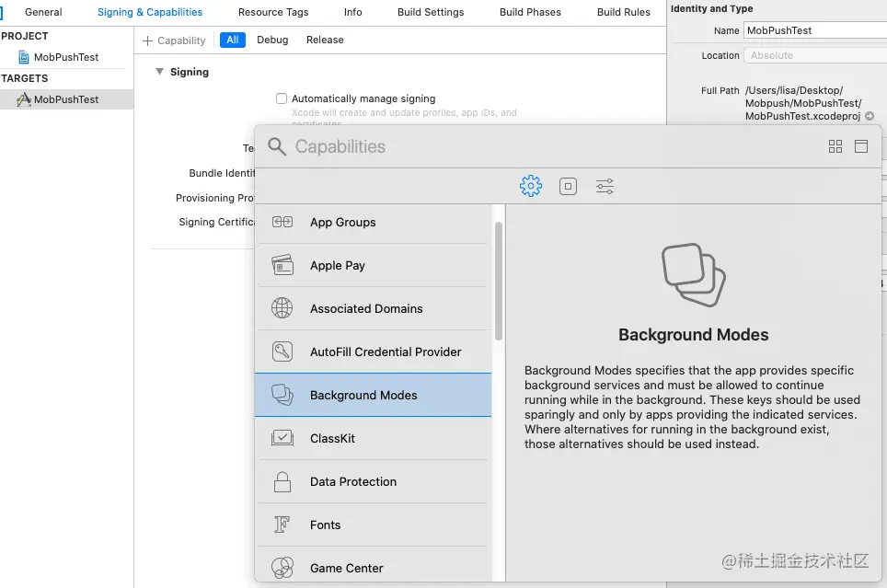887x588 pixels.
Task: Open the Build Settings tab
Action: click(431, 12)
